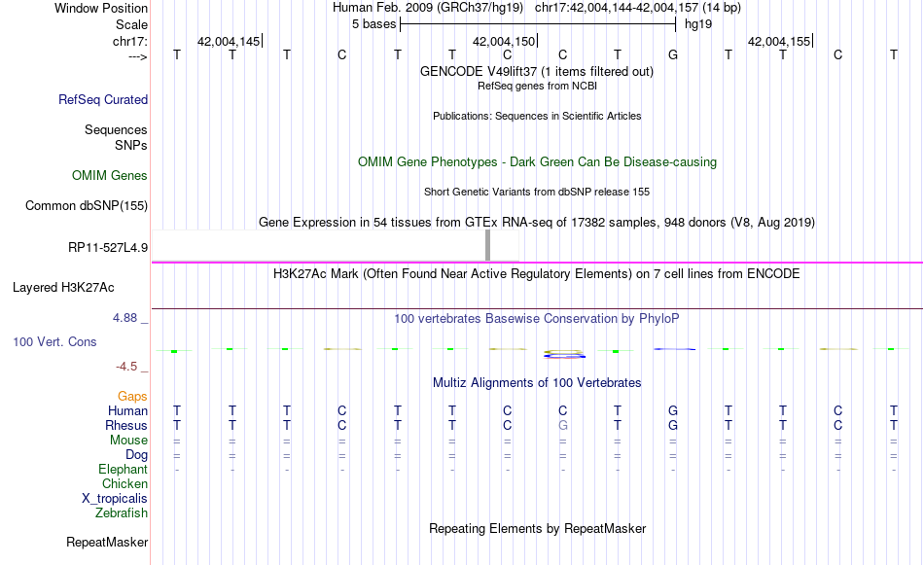Select the Elephant species row label
924x565 pixels.
(x=123, y=469)
